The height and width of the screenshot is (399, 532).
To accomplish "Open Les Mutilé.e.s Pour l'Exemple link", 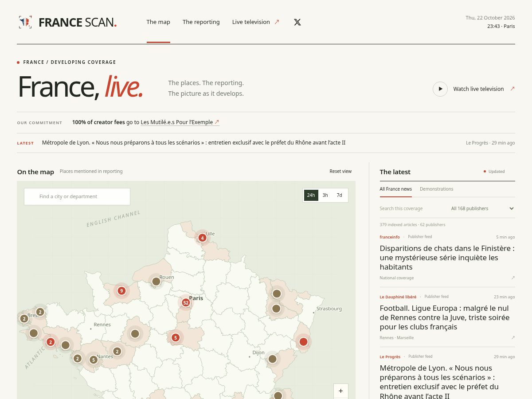I will tap(180, 122).
